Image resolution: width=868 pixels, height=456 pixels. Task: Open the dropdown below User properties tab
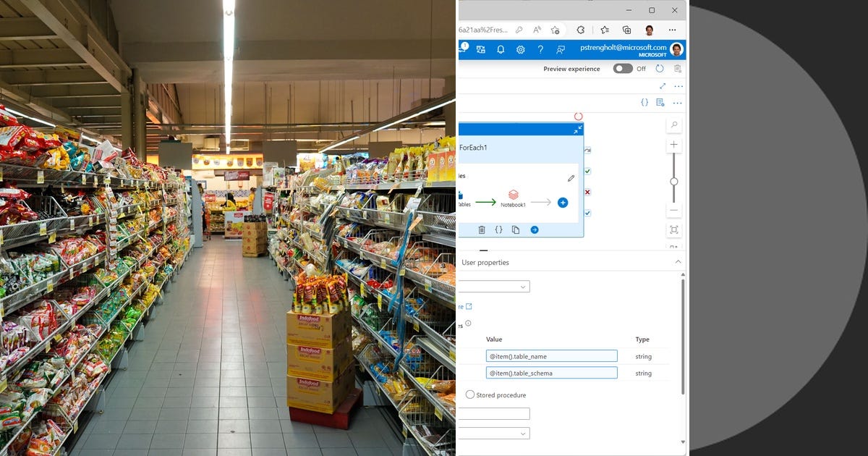click(494, 287)
